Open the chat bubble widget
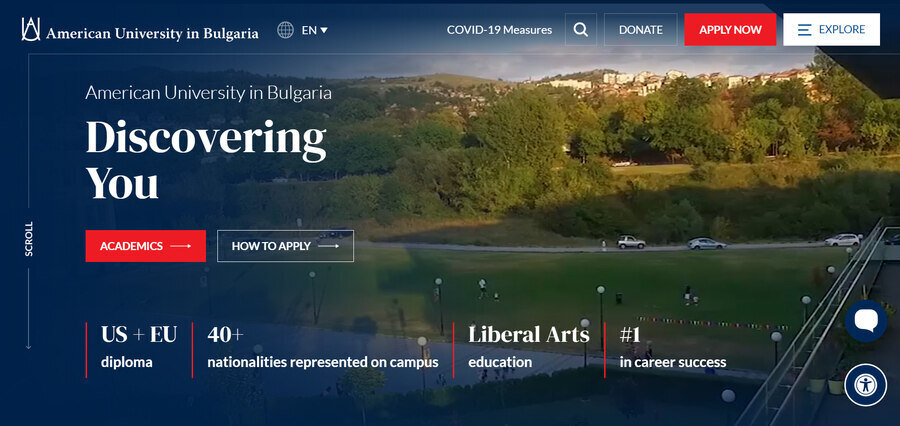 point(865,321)
